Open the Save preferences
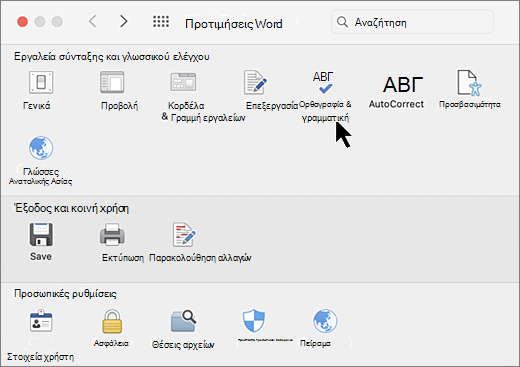520x367 pixels. point(41,235)
